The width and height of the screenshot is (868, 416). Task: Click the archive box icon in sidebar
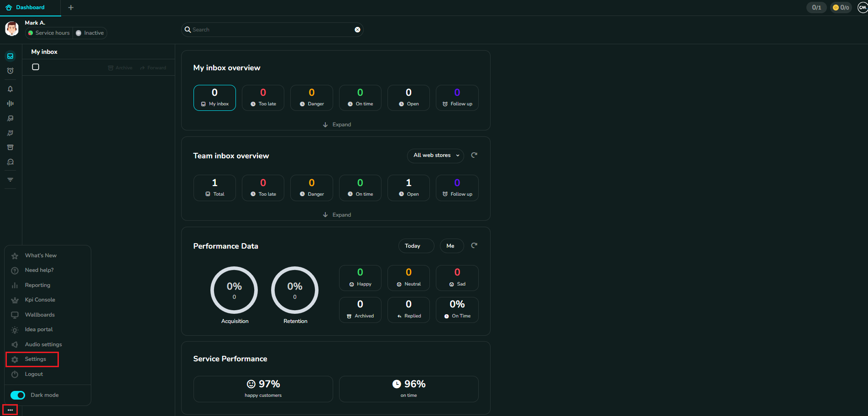point(10,147)
